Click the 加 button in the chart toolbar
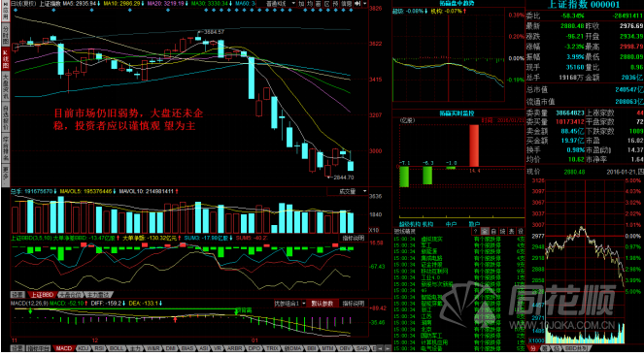644x356 pixels. [x=301, y=4]
